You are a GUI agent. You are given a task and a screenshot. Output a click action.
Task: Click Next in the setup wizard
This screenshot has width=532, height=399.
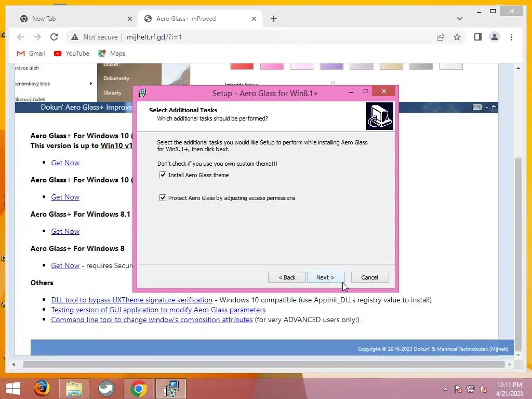coord(325,277)
